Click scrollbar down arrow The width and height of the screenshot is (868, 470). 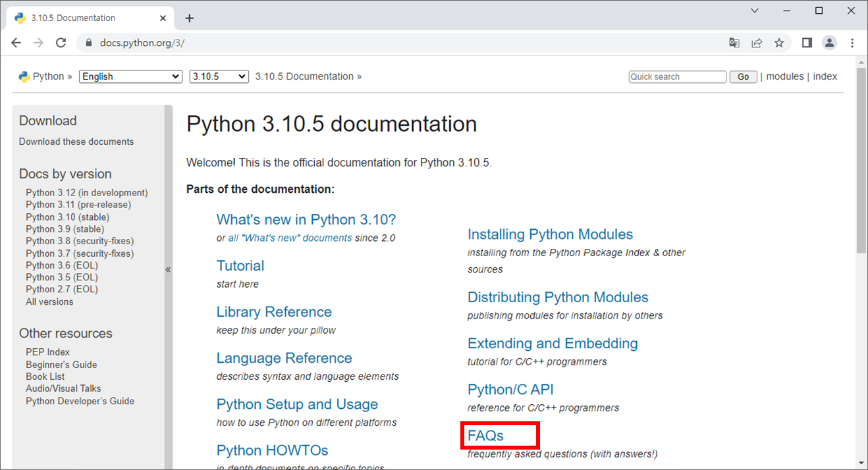861,463
